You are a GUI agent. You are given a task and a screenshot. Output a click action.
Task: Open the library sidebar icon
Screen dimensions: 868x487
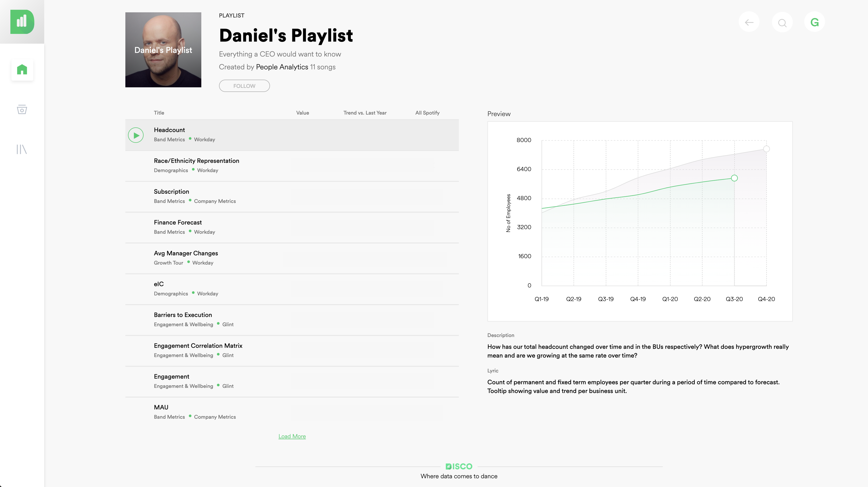point(21,149)
